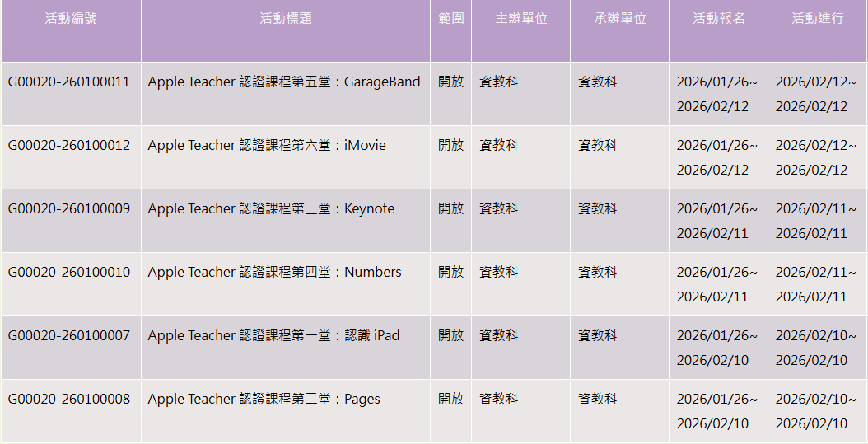Click 主辦單位 資教科 in the Keynote row
Image resolution: width=868 pixels, height=444 pixels.
499,208
